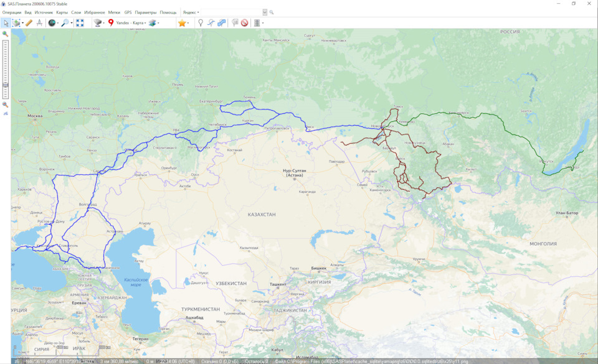Click the zoom in magnifier button
Screen dimensions: 598x364
pyautogui.click(x=5, y=34)
